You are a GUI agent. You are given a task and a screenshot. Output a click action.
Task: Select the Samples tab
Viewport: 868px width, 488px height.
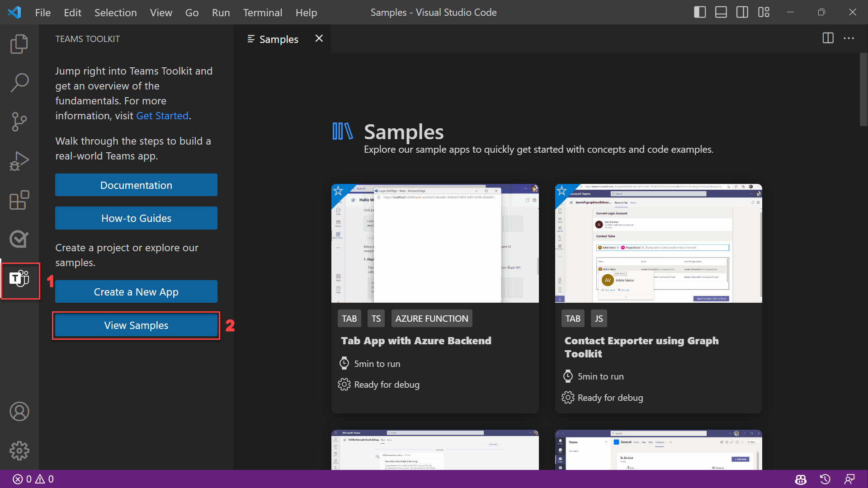click(278, 38)
